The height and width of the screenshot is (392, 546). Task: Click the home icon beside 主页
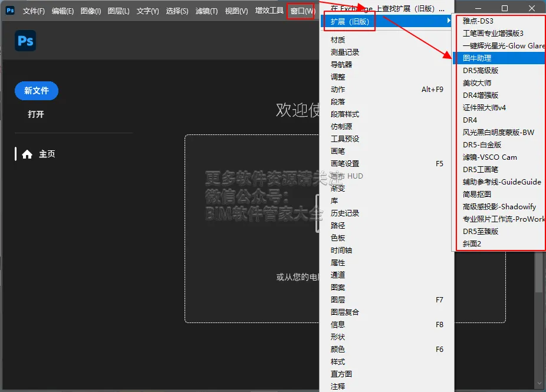[27, 154]
